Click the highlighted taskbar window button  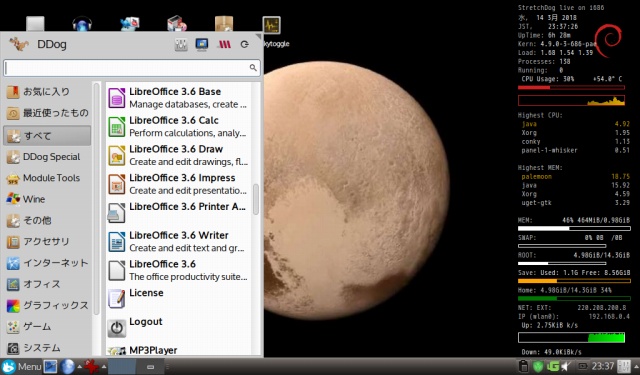pos(122,366)
